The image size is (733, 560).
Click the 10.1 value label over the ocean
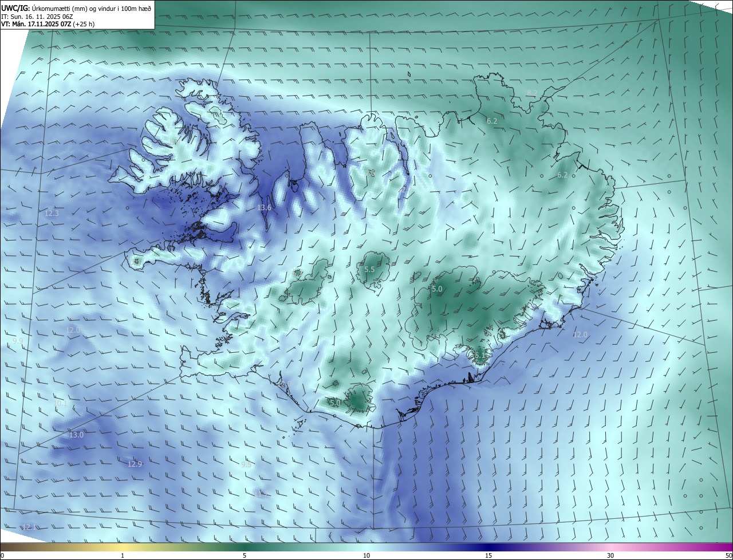coord(60,403)
